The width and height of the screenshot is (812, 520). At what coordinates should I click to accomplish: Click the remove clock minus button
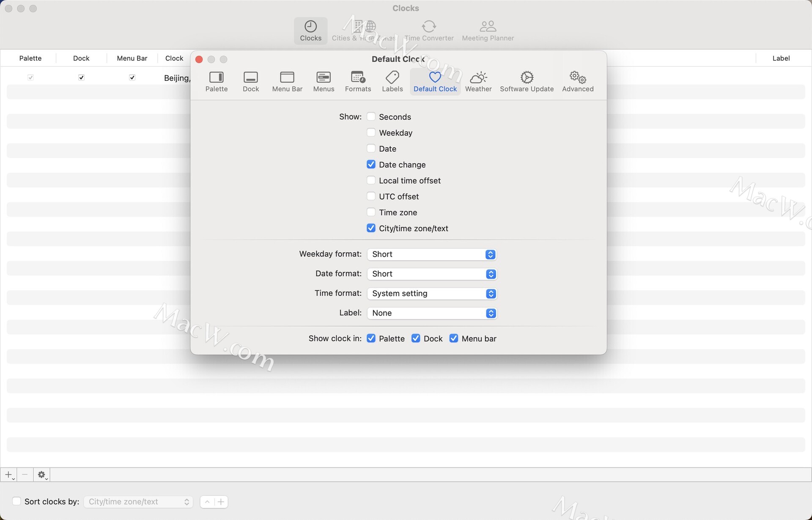point(25,475)
